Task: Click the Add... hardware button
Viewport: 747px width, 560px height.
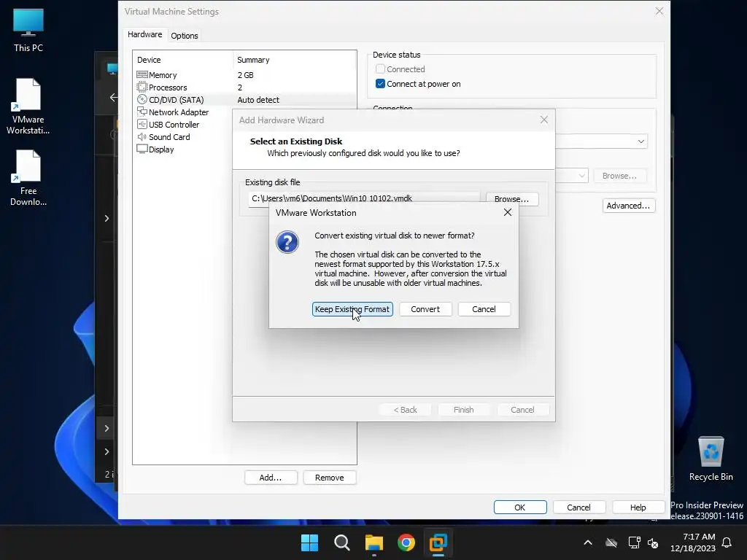Action: click(x=271, y=478)
